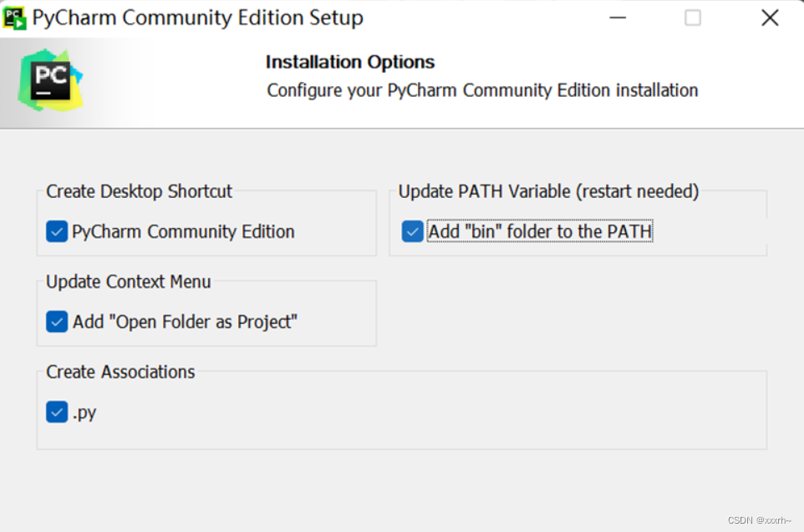Screen dimensions: 804x532
Task: Click the PyCharm Community Edition checkbox label
Action: 181,231
